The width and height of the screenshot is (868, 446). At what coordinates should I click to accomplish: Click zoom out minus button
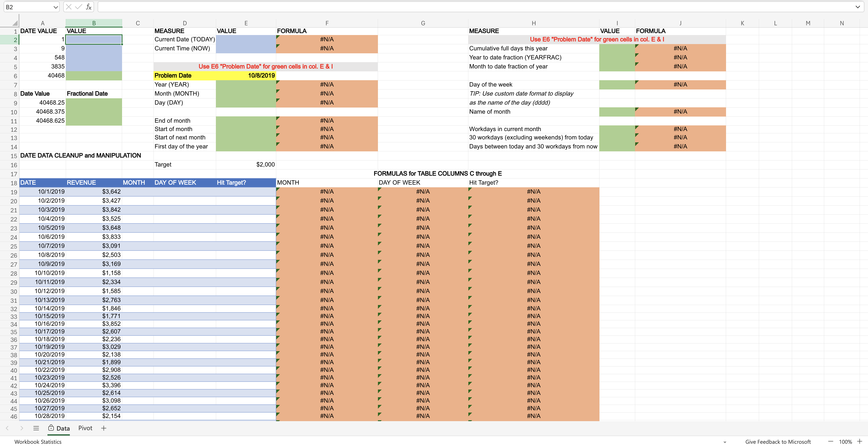tap(831, 441)
